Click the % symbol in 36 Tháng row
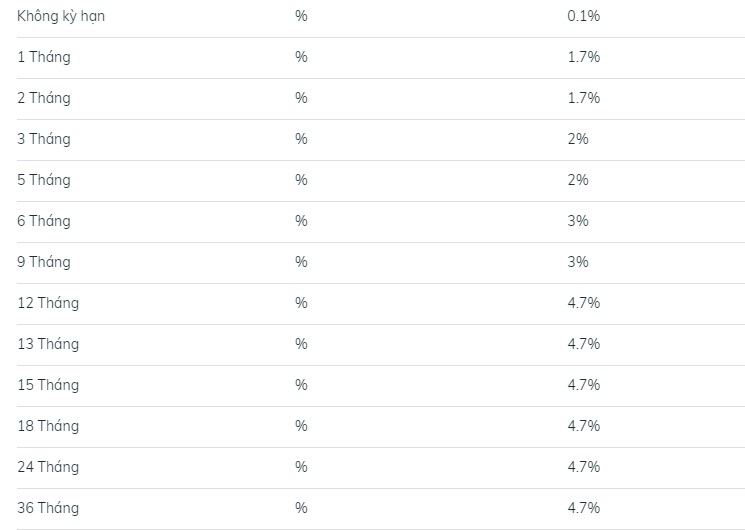Viewport: 745px width, 530px height. (301, 508)
